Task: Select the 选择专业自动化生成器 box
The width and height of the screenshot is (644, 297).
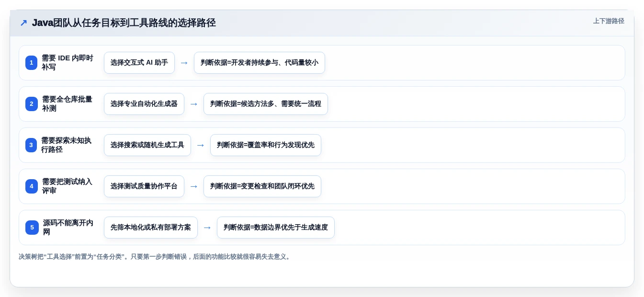Action: tap(144, 104)
